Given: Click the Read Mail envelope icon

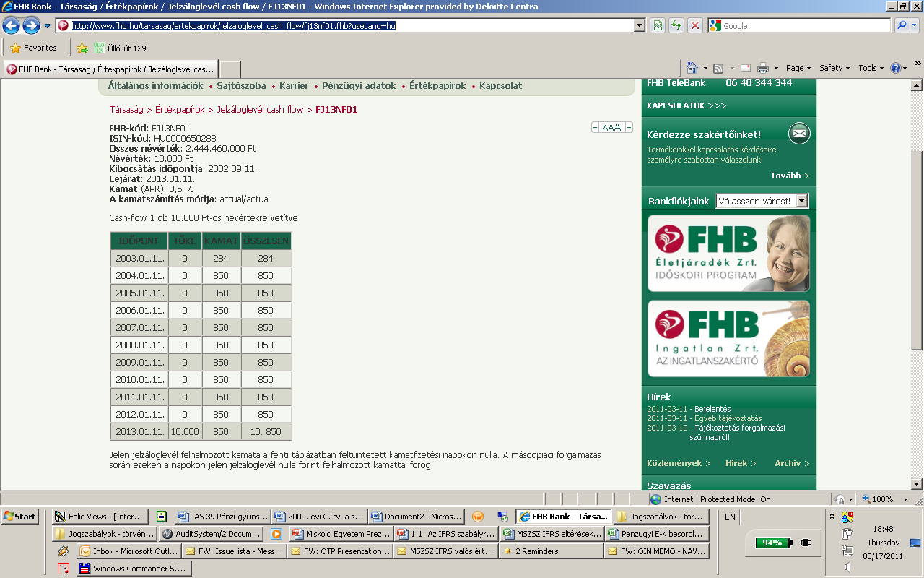Looking at the screenshot, I should point(746,68).
